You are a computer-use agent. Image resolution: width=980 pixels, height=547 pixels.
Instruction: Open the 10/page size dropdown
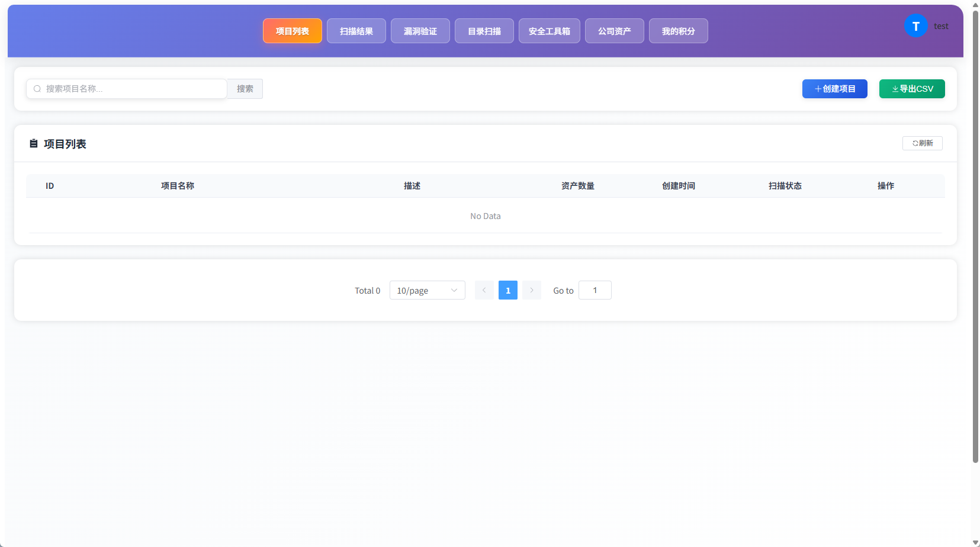[x=427, y=290]
